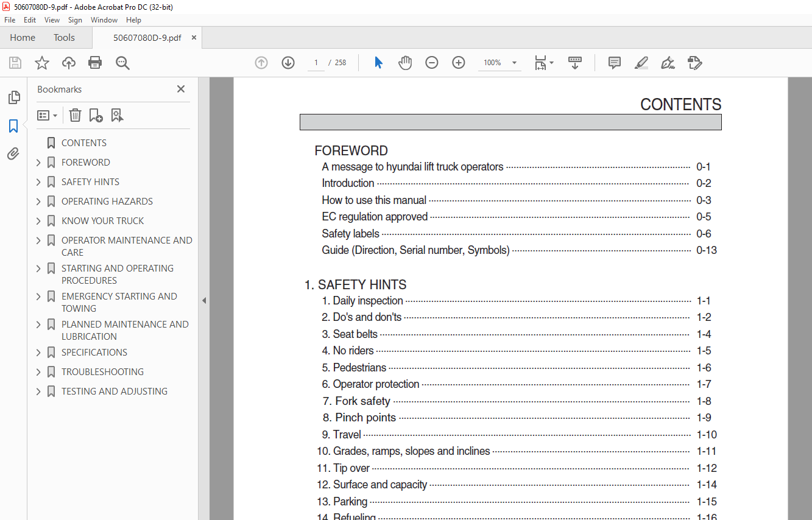Switch to the Tools tab
Viewport: 812px width, 520px height.
(64, 38)
